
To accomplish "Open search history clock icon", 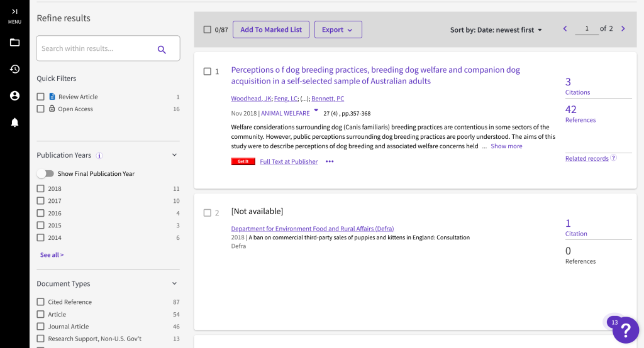I will pos(14,69).
